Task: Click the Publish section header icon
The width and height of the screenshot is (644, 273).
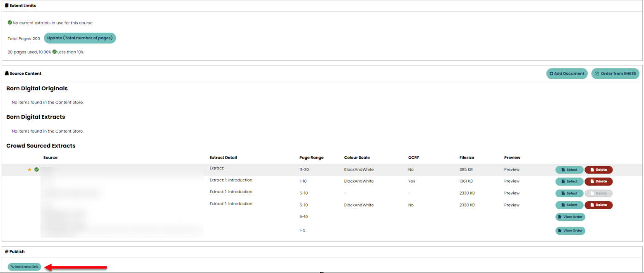Action: point(7,251)
